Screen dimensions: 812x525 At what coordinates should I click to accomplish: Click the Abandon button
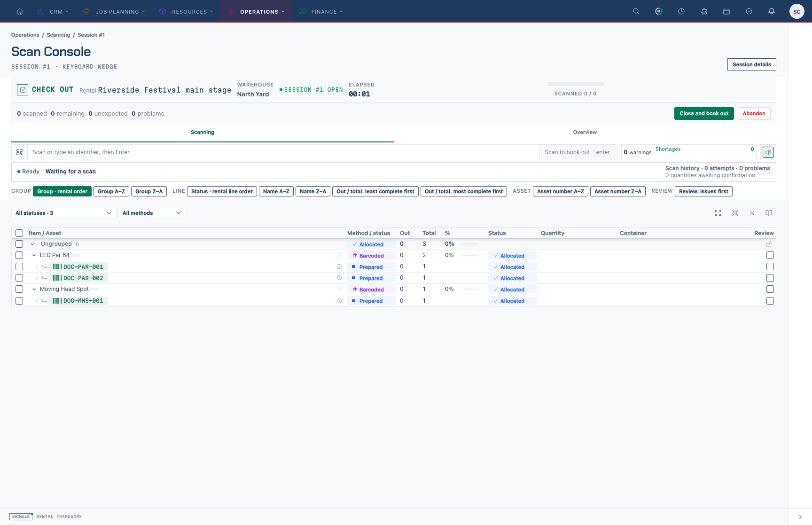(754, 113)
